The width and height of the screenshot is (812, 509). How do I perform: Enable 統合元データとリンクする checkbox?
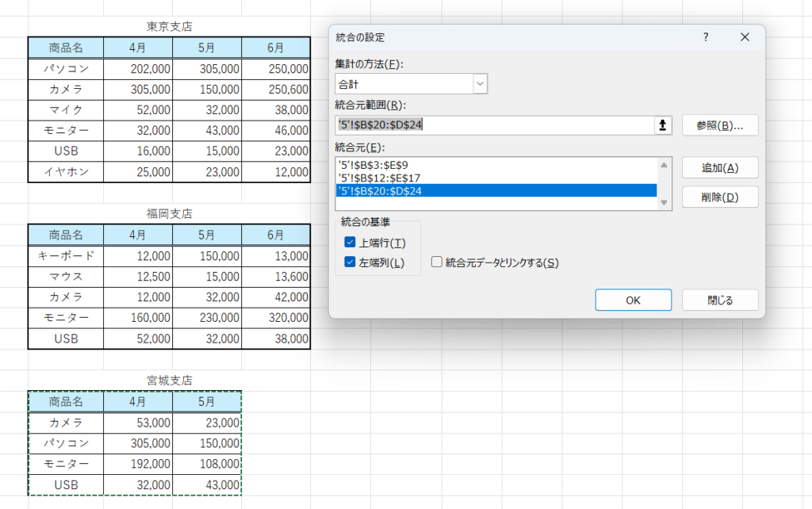[x=436, y=262]
